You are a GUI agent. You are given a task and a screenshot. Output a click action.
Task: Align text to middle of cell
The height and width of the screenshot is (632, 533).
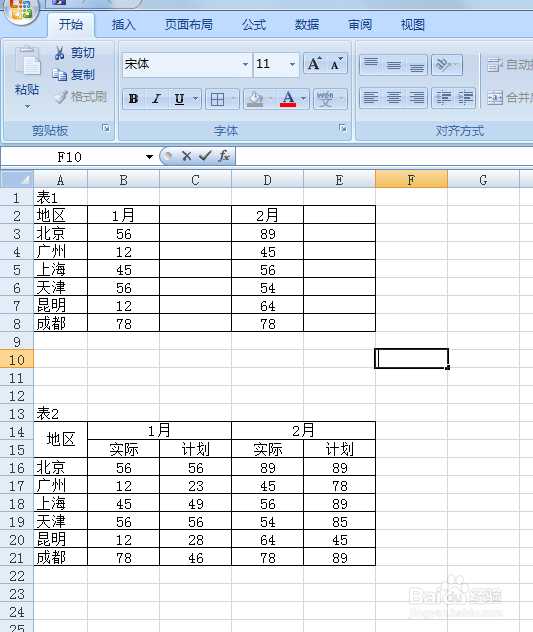[x=394, y=64]
